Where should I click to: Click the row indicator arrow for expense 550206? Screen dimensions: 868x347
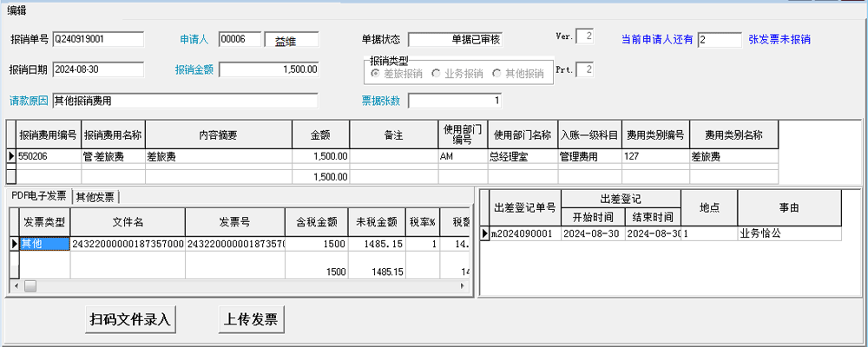tap(11, 157)
